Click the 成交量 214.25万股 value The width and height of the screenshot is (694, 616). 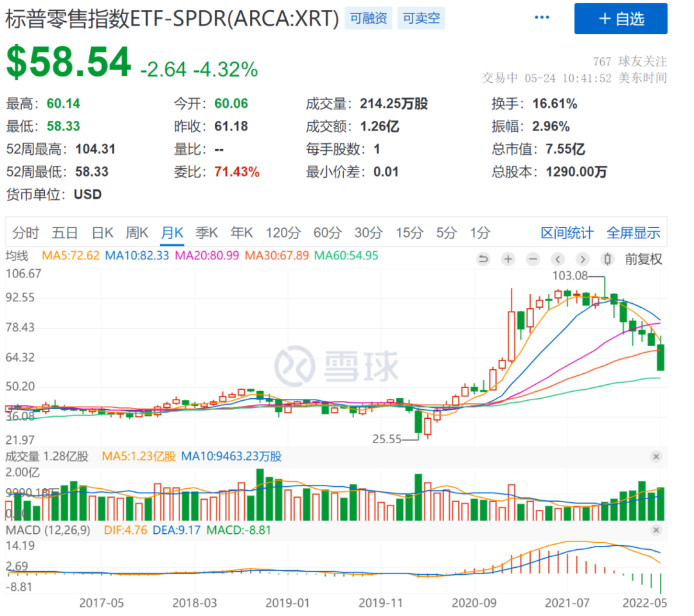393,103
